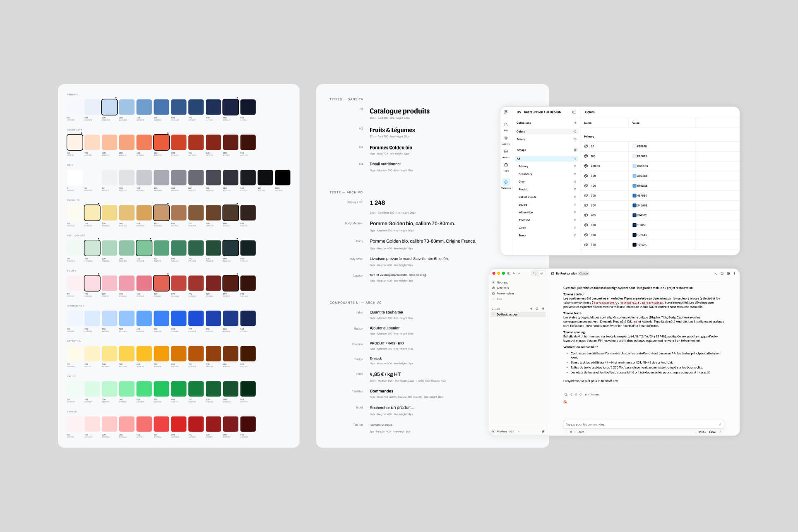The height and width of the screenshot is (532, 798).
Task: Switch to the chat mode toggle in Claude toolbar
Action: click(535, 273)
